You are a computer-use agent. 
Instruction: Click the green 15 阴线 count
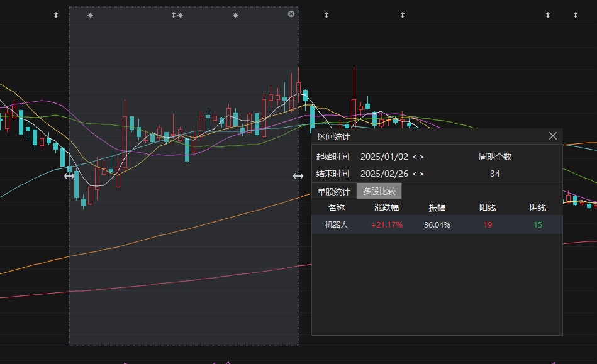[x=538, y=225]
